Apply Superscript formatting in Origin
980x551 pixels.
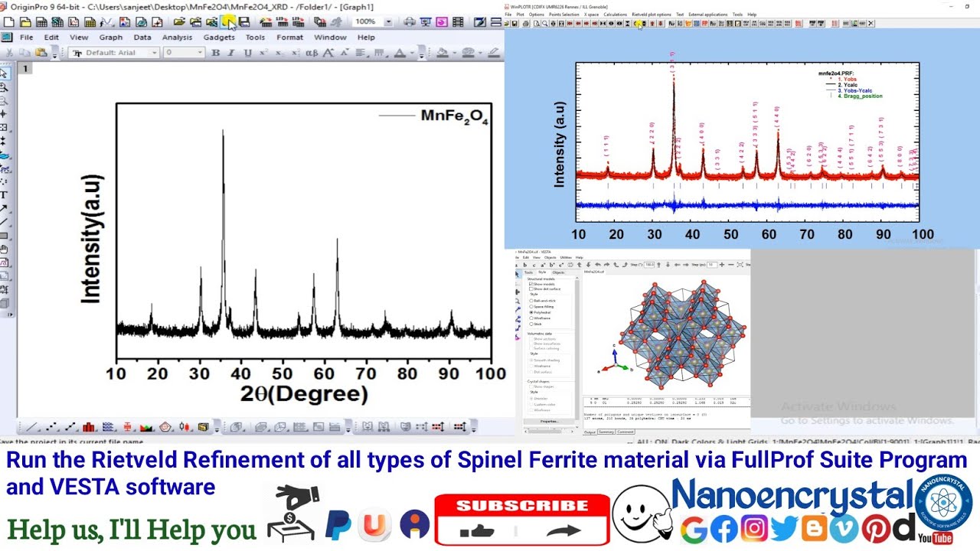(263, 53)
